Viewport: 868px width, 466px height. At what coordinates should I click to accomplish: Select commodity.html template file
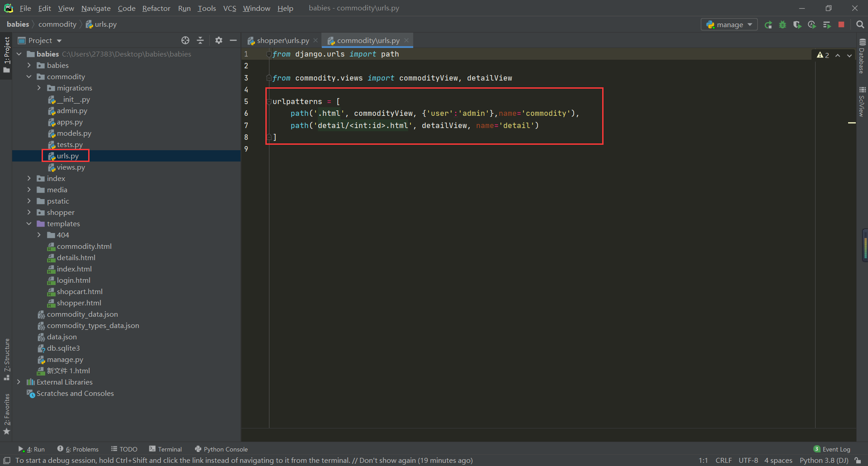(x=84, y=246)
